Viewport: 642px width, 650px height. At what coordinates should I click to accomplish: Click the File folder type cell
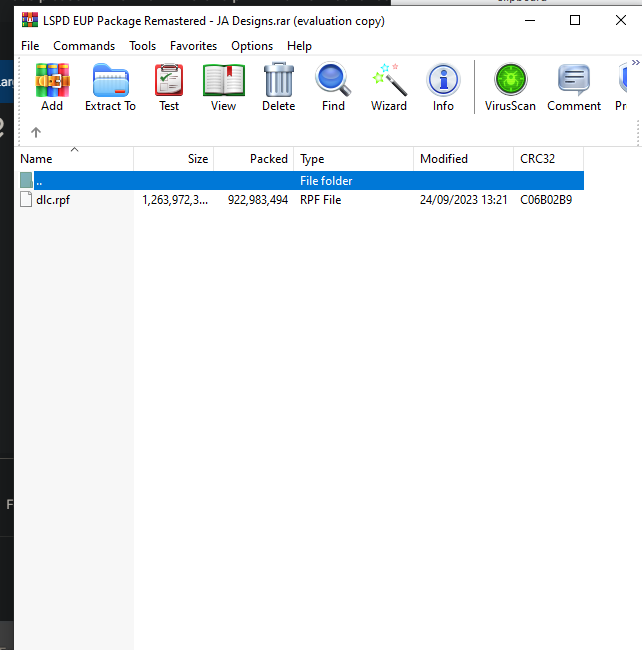click(326, 181)
